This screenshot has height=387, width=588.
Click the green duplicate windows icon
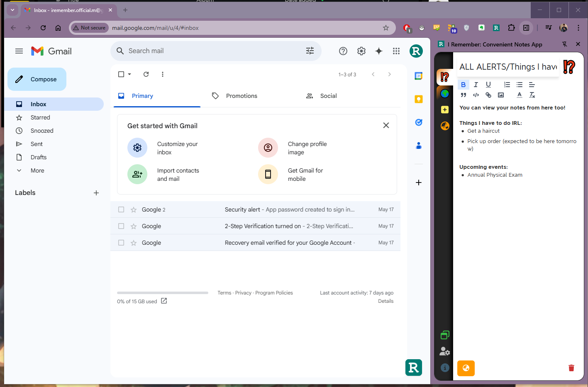click(445, 335)
